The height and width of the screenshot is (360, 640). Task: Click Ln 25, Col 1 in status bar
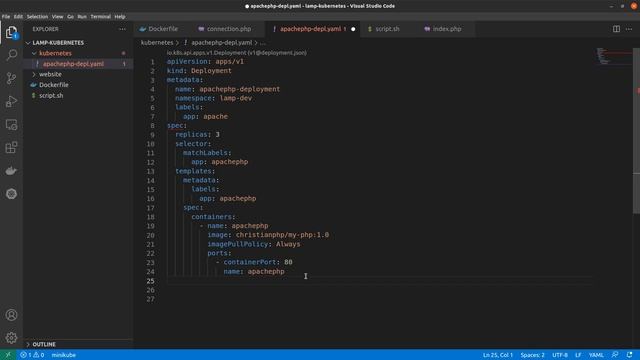coord(498,355)
